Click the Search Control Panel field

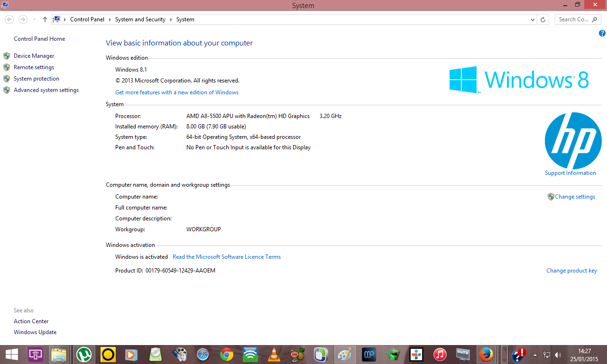(x=578, y=19)
